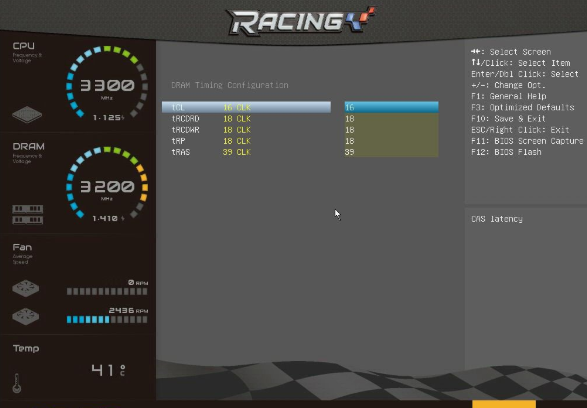Click the orange bar at bottom right

pyautogui.click(x=504, y=404)
